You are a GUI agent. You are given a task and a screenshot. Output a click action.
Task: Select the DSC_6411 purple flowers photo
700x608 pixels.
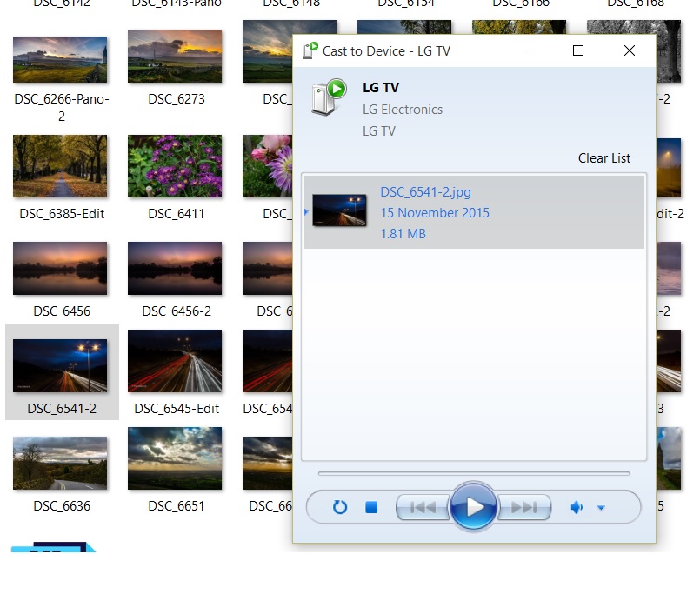[x=175, y=166]
